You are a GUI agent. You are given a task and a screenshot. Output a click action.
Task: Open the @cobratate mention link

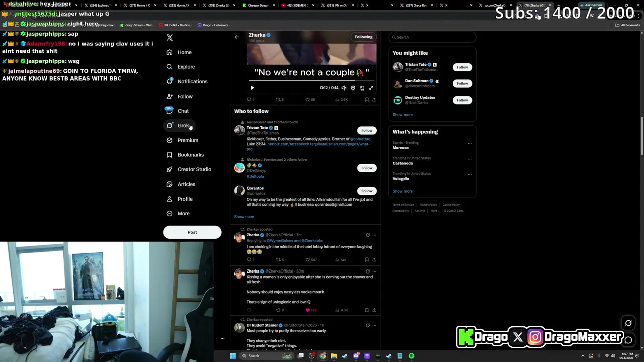point(360,139)
